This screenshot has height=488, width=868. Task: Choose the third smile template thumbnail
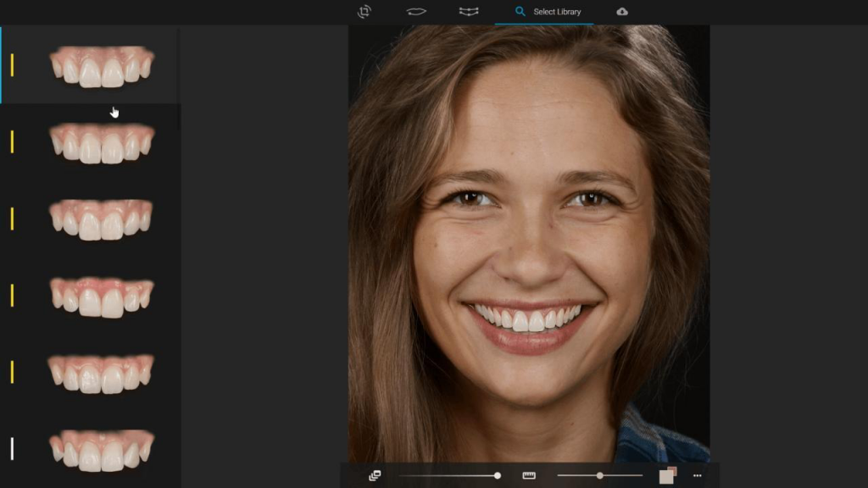102,219
